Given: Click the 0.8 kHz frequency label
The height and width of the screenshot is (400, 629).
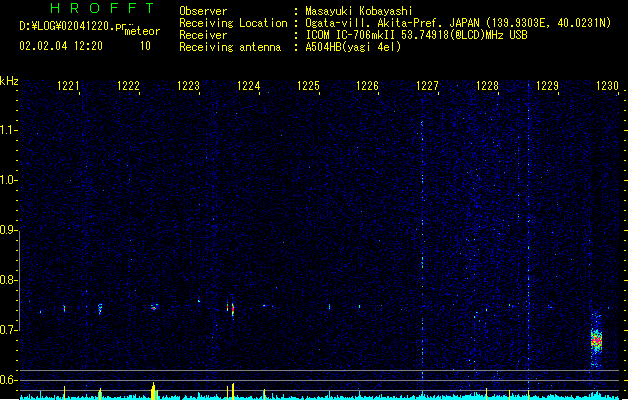Looking at the screenshot, I should pyautogui.click(x=8, y=280).
